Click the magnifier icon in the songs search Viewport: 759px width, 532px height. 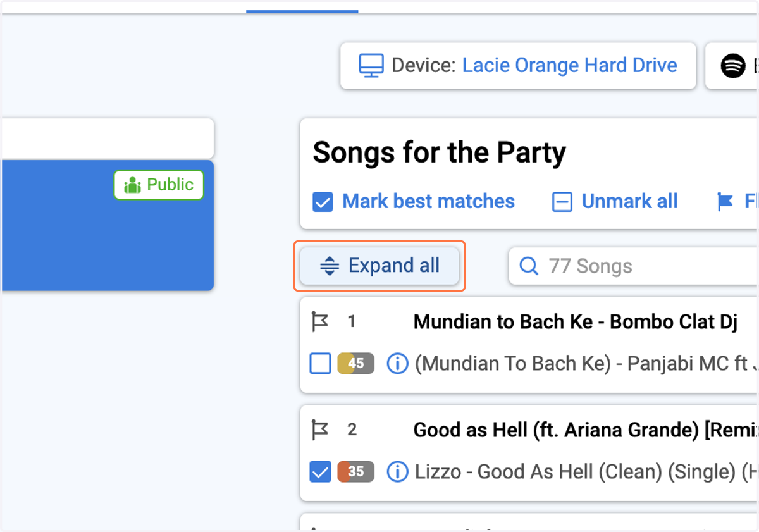[x=529, y=266]
